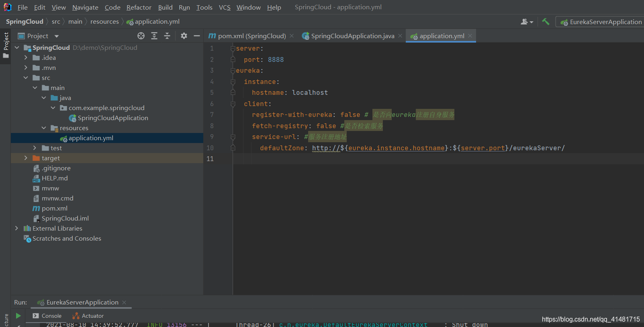Screen dimensions: 644x327
Task: Collapse the SpringCloud project root node
Action: [x=17, y=47]
